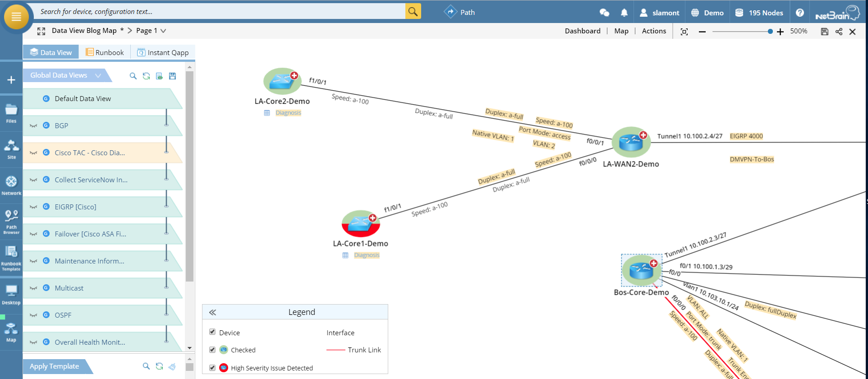The width and height of the screenshot is (868, 379).
Task: Click the import data view icon
Action: [159, 76]
